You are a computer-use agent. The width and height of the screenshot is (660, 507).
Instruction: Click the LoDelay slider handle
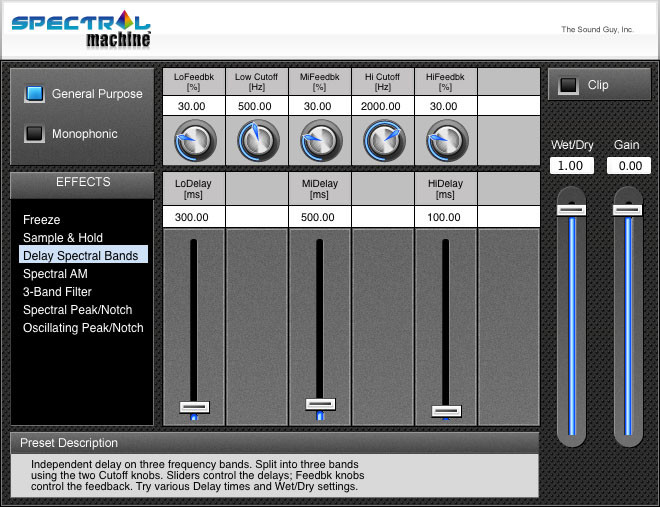[x=194, y=407]
